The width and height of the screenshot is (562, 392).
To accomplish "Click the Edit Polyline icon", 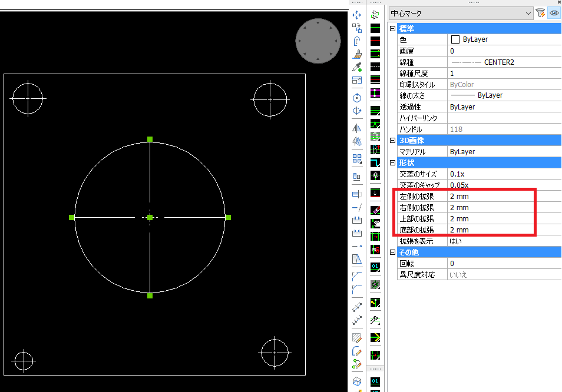I will pyautogui.click(x=356, y=351).
